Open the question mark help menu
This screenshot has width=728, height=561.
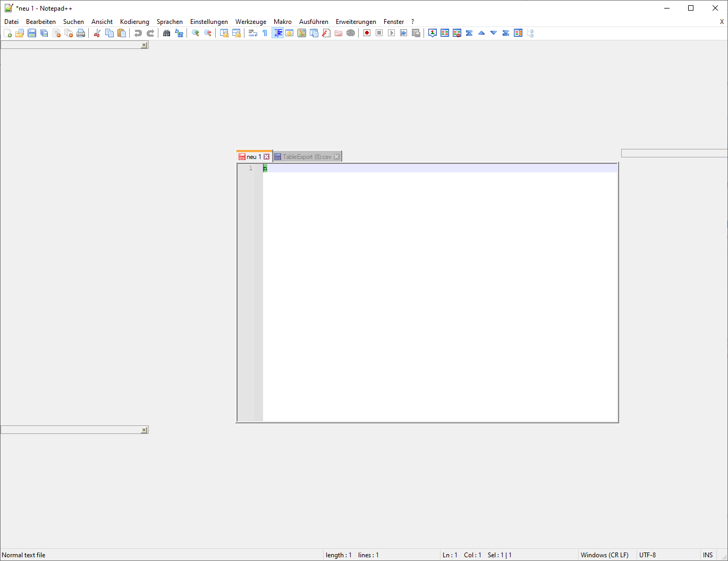point(412,22)
